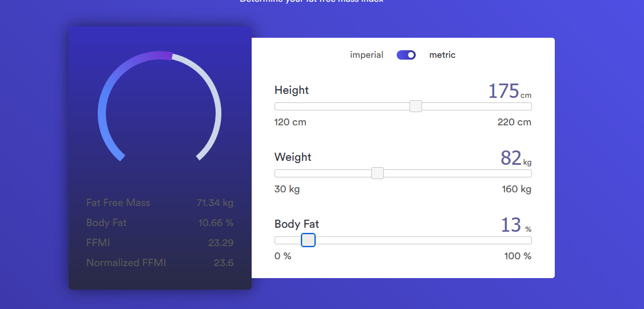Click the 160 kg maximum weight label
The height and width of the screenshot is (309, 644).
click(x=516, y=189)
